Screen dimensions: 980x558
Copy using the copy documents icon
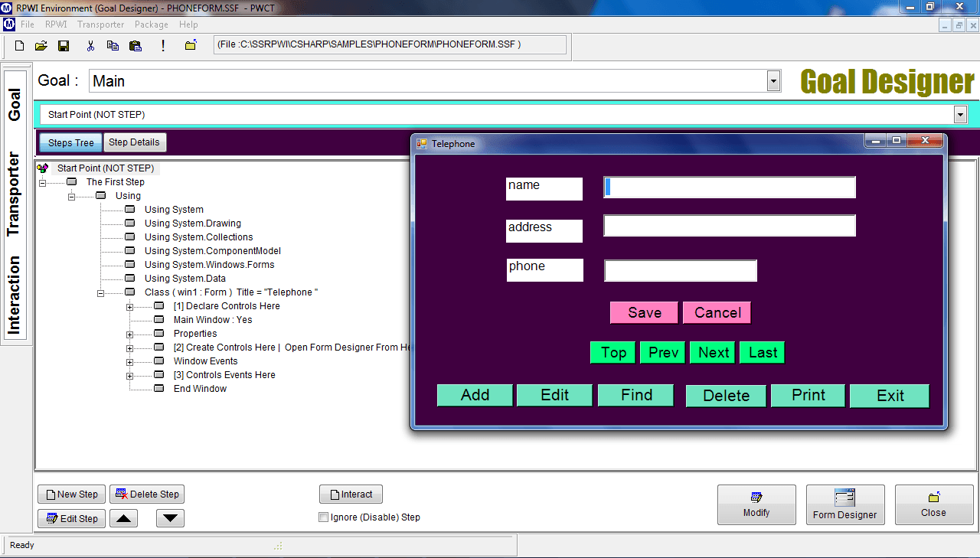click(x=113, y=45)
